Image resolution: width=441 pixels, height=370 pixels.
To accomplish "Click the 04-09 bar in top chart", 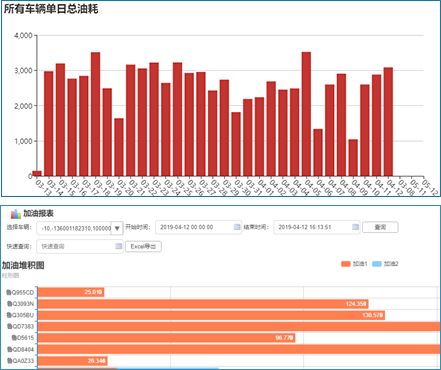I will point(353,158).
